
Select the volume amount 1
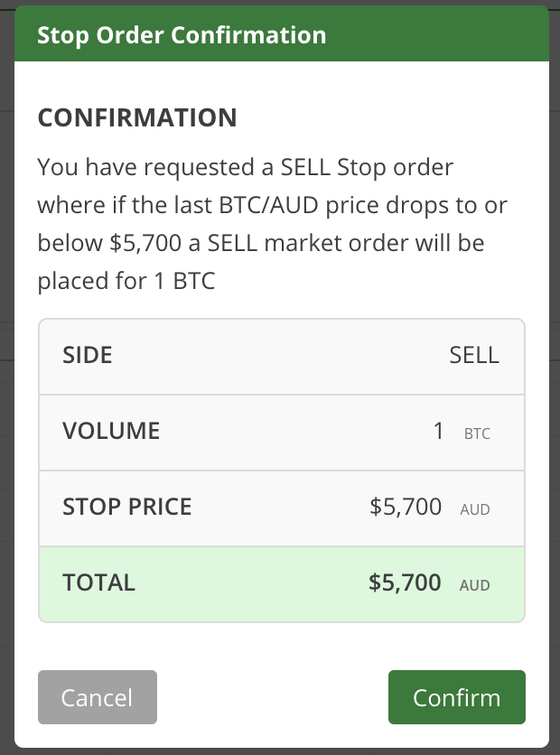coord(438,431)
